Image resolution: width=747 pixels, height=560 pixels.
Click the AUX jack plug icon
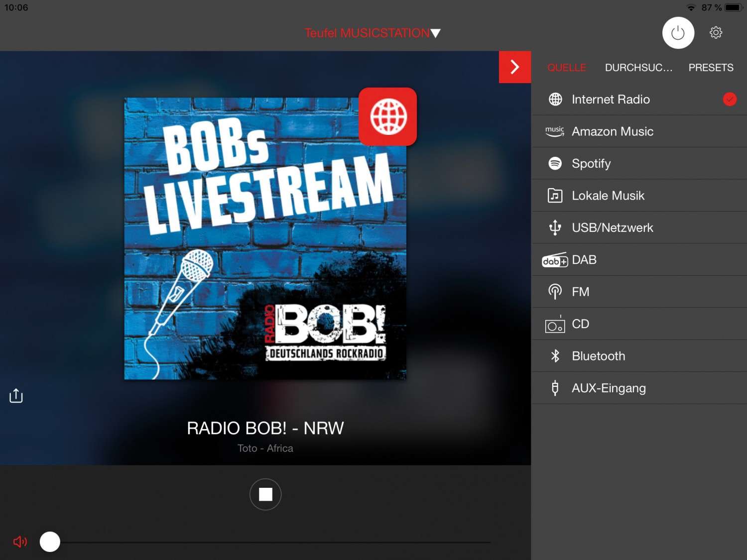pos(555,388)
